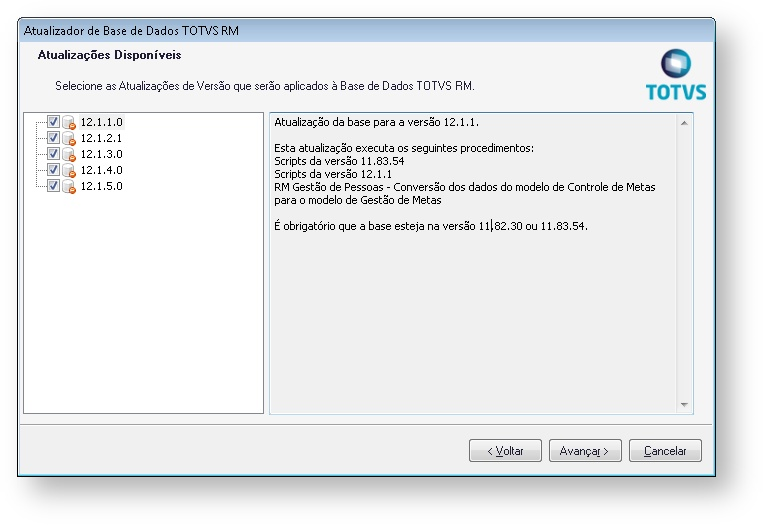Screen dimensions: 764x525
Task: Click the database icon beside 12.1.4.0
Action: [x=69, y=171]
